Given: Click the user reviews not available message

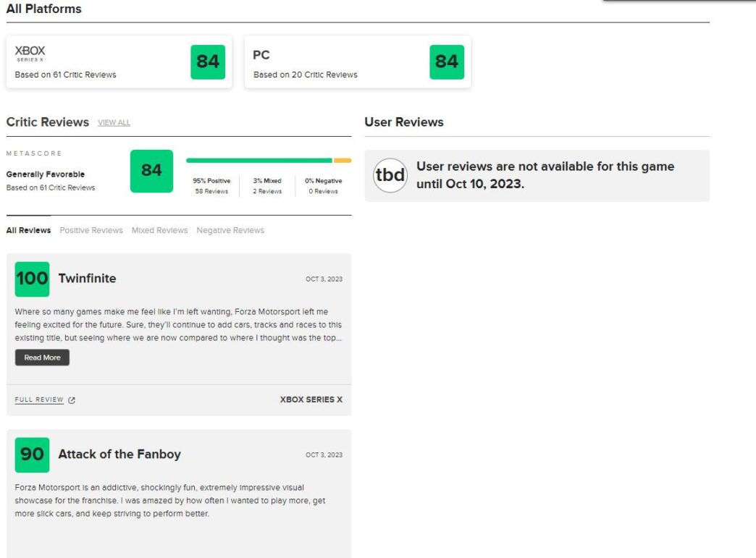Looking at the screenshot, I should pyautogui.click(x=545, y=175).
